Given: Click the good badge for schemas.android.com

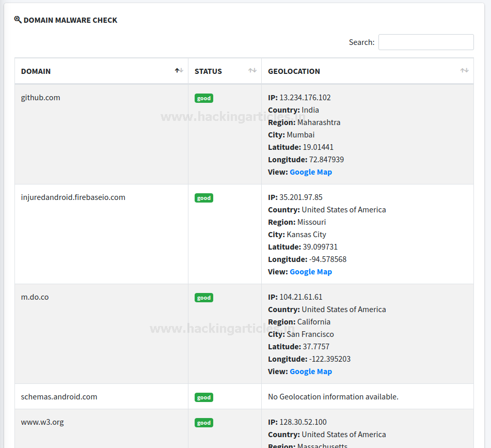Looking at the screenshot, I should [x=204, y=397].
